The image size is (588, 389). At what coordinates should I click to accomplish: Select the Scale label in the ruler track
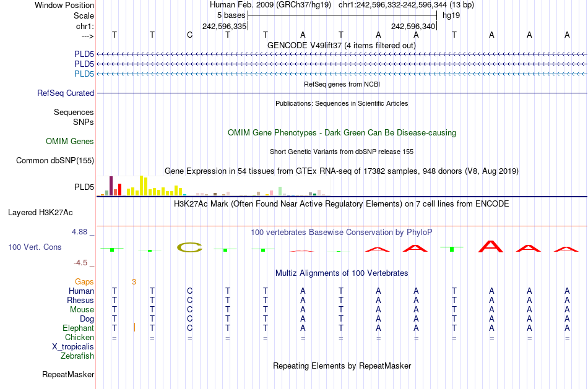[84, 15]
